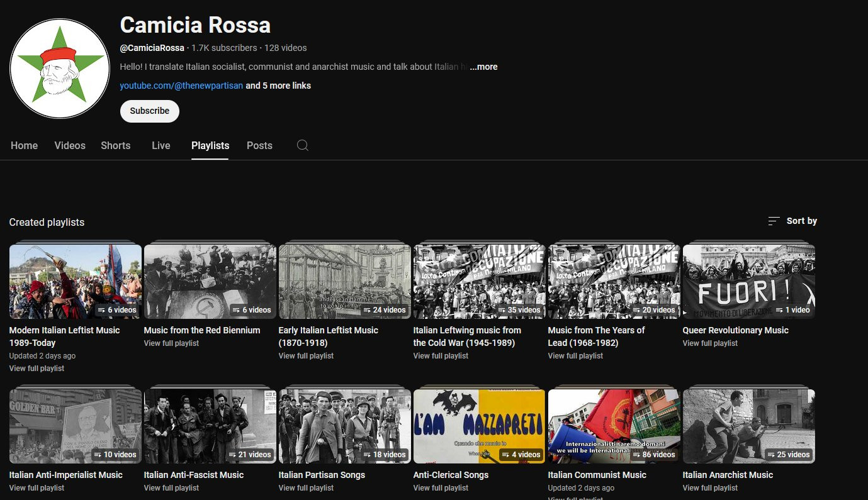The height and width of the screenshot is (500, 868).
Task: Click the 21 videos badge on Anti-Fascist Music
Action: [x=249, y=455]
